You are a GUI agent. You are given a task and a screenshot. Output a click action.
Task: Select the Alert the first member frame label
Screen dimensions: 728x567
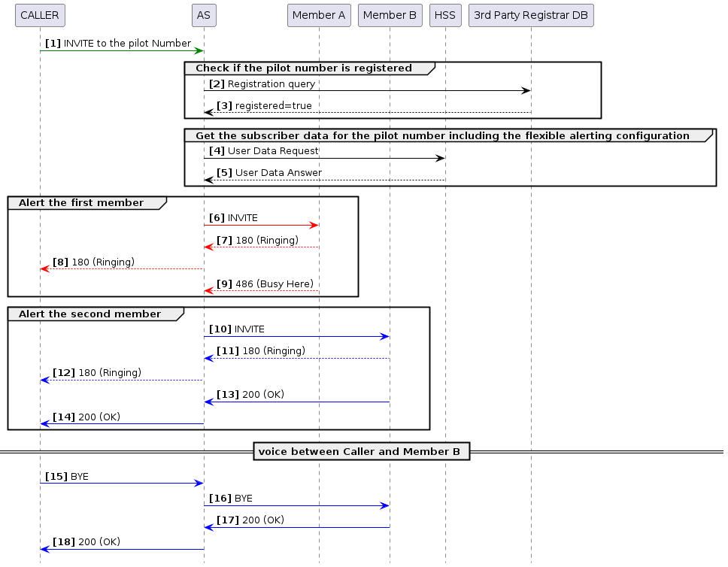(x=83, y=202)
